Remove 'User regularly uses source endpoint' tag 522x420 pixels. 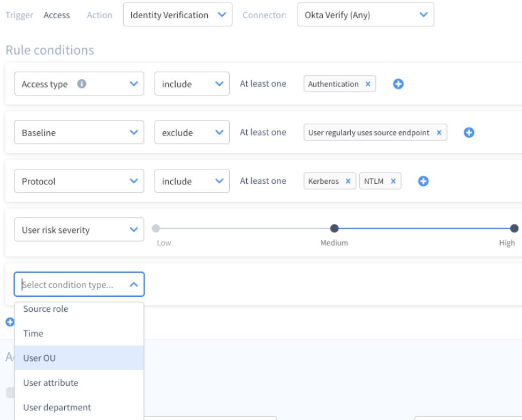pos(439,133)
